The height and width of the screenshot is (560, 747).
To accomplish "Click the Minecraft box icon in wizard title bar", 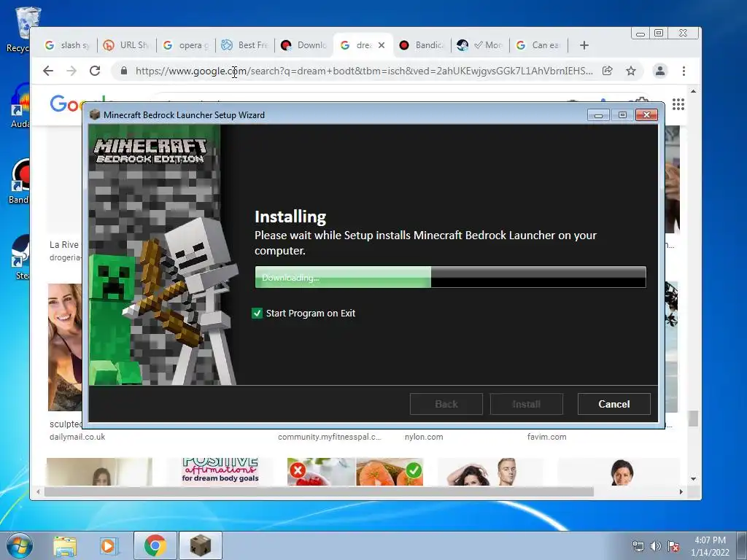I will click(95, 114).
